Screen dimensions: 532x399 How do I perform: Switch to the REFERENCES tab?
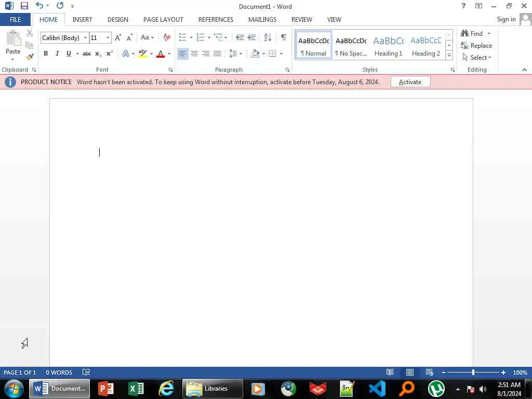pyautogui.click(x=216, y=20)
